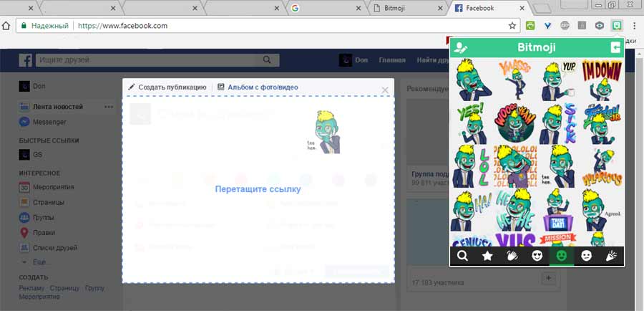The width and height of the screenshot is (644, 311).
Task: Select the green LOL Bitmoji sticker
Action: click(x=472, y=166)
